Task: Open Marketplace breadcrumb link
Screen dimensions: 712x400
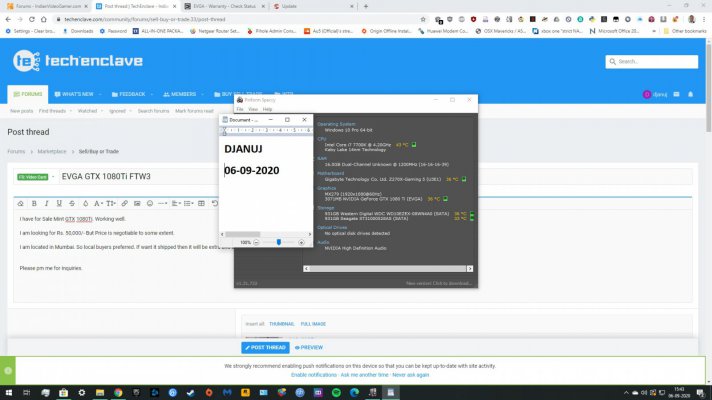Action: pos(52,152)
